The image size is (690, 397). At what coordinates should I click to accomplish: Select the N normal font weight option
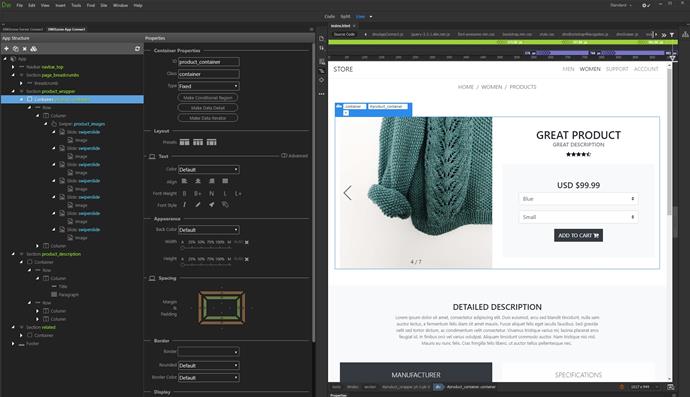(x=212, y=194)
